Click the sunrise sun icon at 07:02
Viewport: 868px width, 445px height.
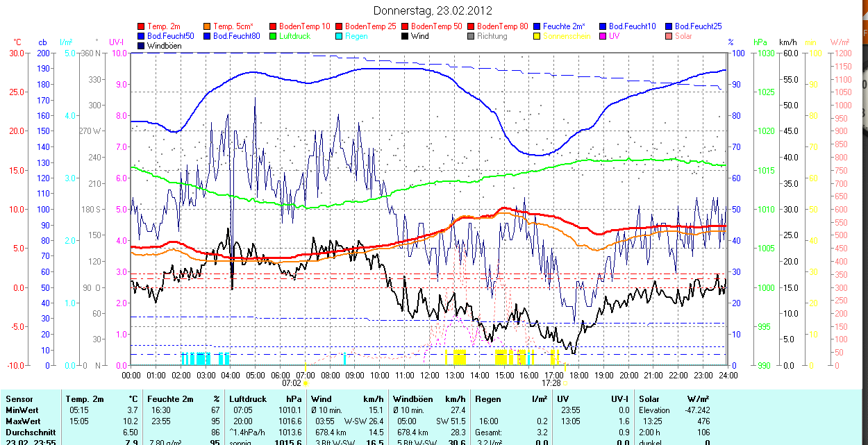click(306, 383)
